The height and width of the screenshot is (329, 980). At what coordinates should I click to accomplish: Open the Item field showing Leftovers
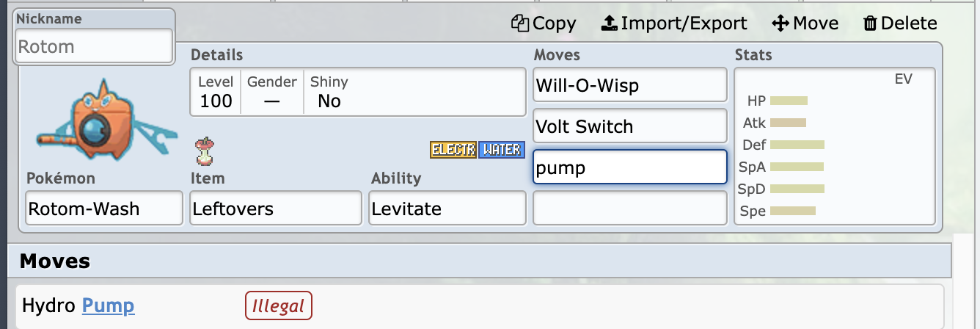tap(276, 209)
